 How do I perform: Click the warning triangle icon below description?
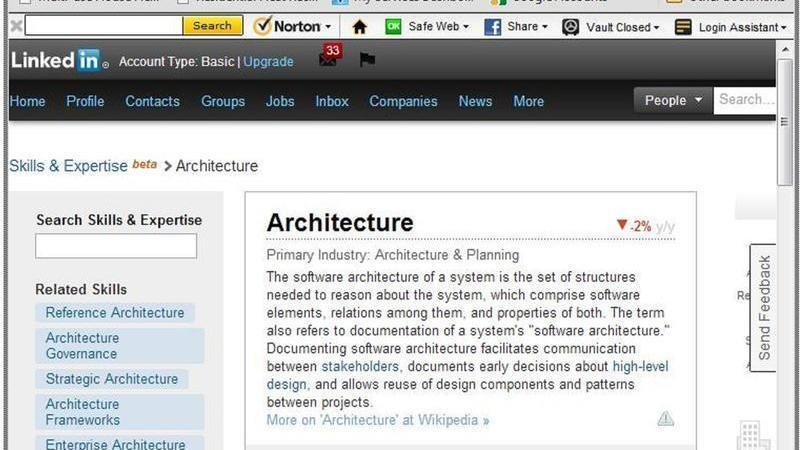pyautogui.click(x=665, y=419)
